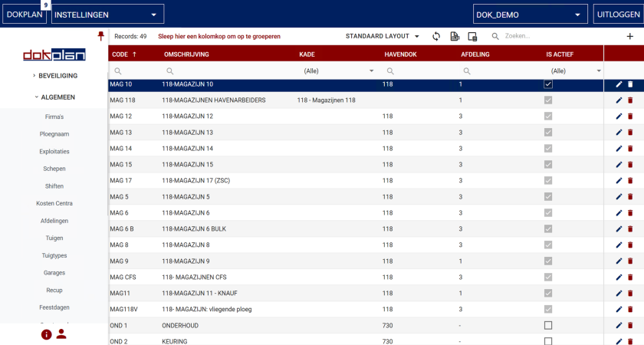Select Schepen in the sidebar menu
The width and height of the screenshot is (644, 345).
point(54,169)
